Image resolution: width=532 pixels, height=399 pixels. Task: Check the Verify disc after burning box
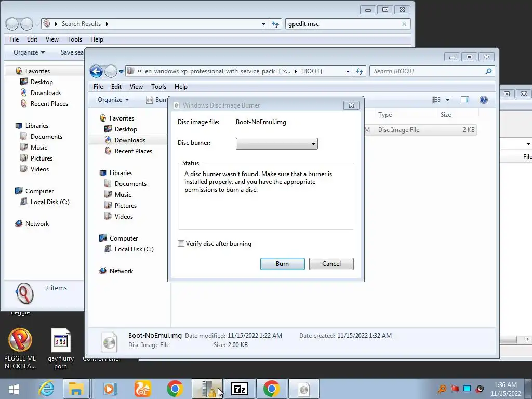click(x=181, y=244)
